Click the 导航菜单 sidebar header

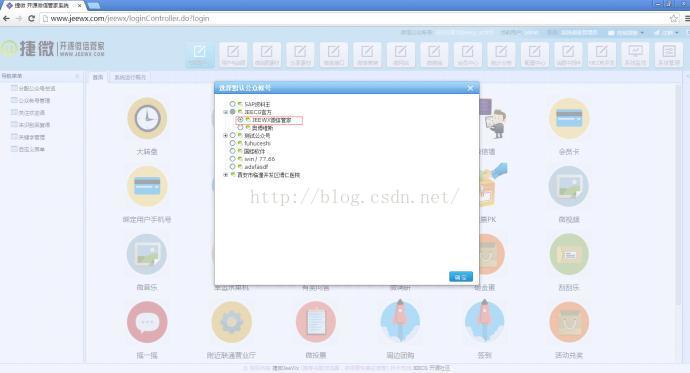coord(42,76)
